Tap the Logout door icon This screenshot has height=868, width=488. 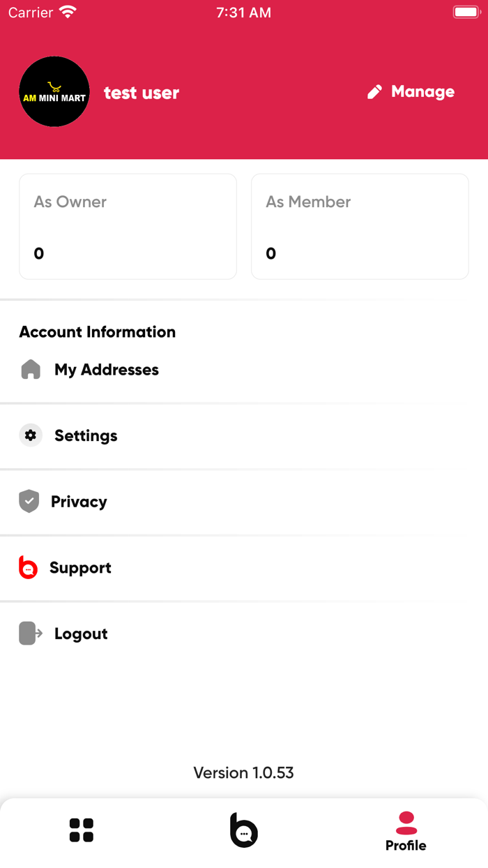(30, 634)
